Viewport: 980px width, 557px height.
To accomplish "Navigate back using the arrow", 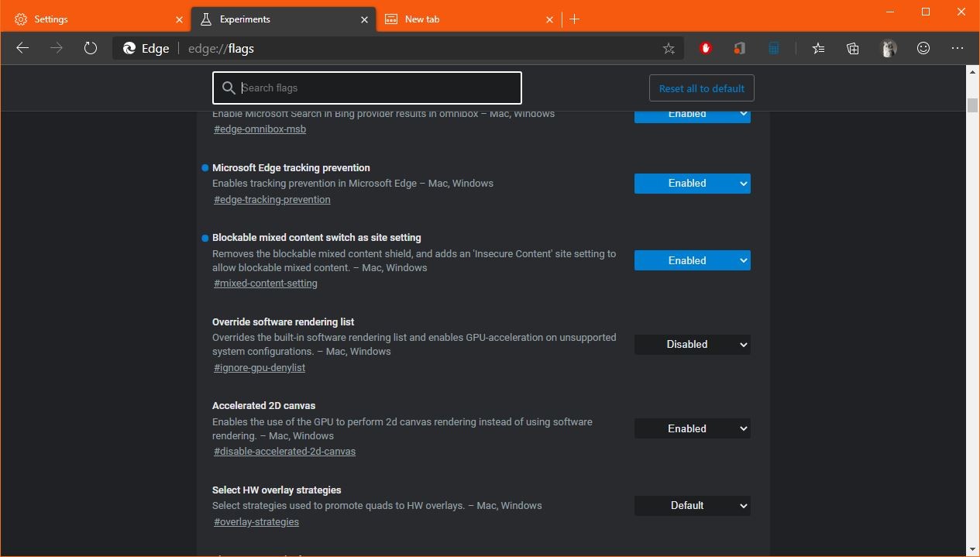I will (22, 48).
